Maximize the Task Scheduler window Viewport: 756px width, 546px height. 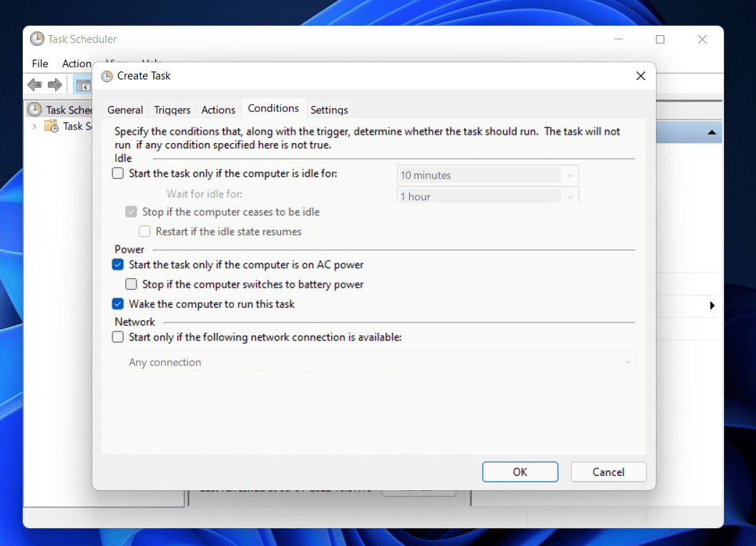pyautogui.click(x=660, y=39)
